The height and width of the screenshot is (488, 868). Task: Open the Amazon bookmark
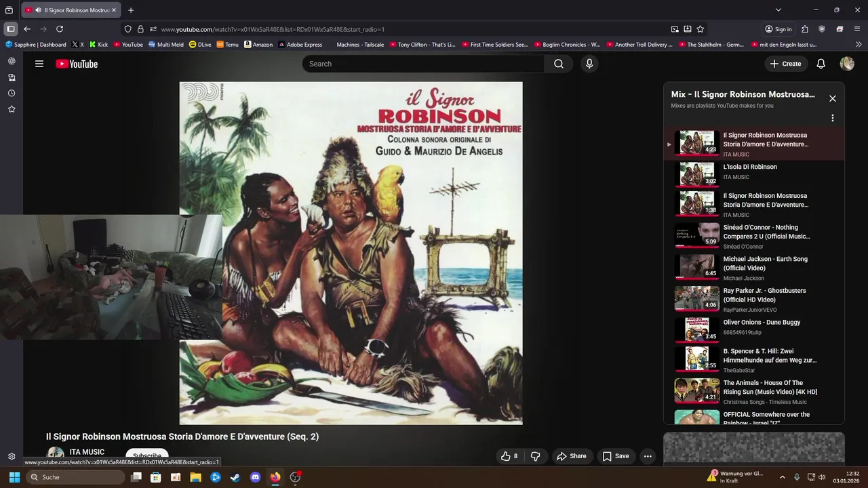258,45
